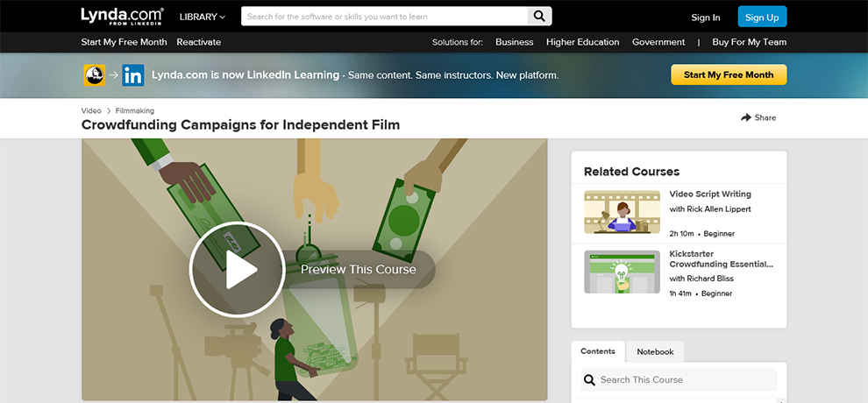Image resolution: width=868 pixels, height=403 pixels.
Task: Click the Search This Course field
Action: tap(679, 379)
